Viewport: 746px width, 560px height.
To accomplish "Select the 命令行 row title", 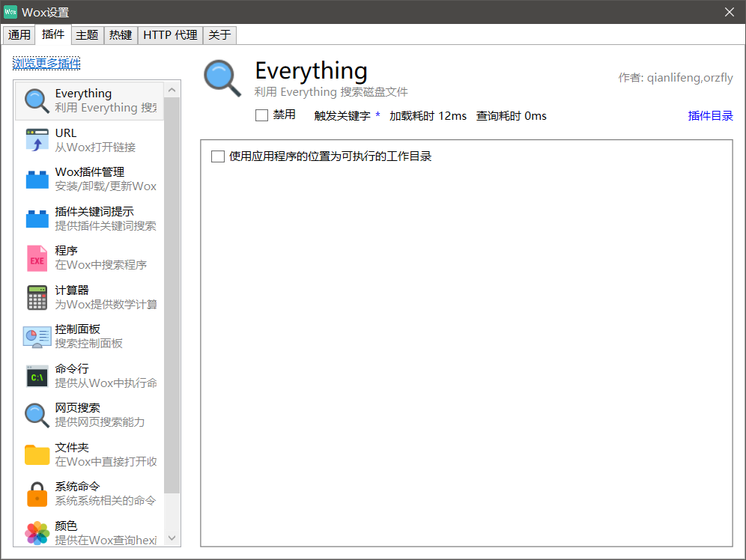I will (x=72, y=368).
